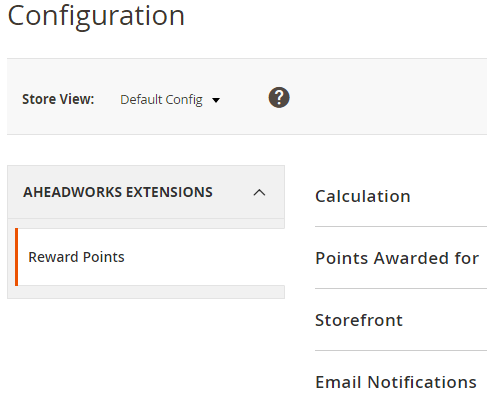Viewport: 487px width, 401px height.
Task: Open the Email Notifications settings group
Action: (x=396, y=382)
